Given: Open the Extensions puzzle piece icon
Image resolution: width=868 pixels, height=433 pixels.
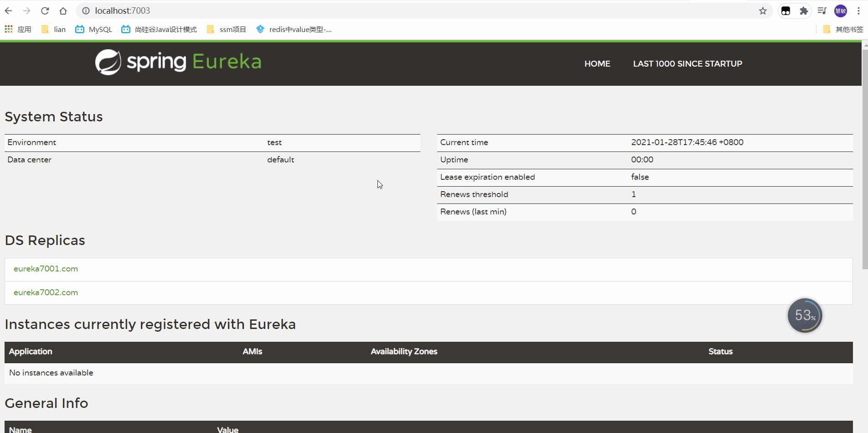Looking at the screenshot, I should pos(804,11).
